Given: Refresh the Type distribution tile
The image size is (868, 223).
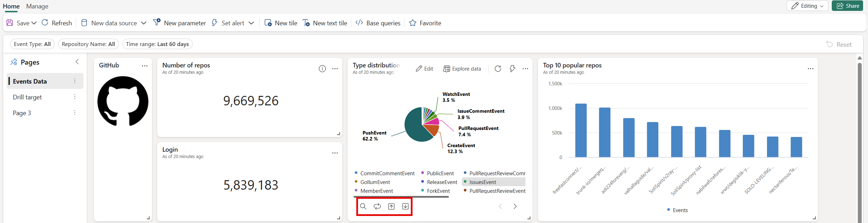Looking at the screenshot, I should (498, 69).
